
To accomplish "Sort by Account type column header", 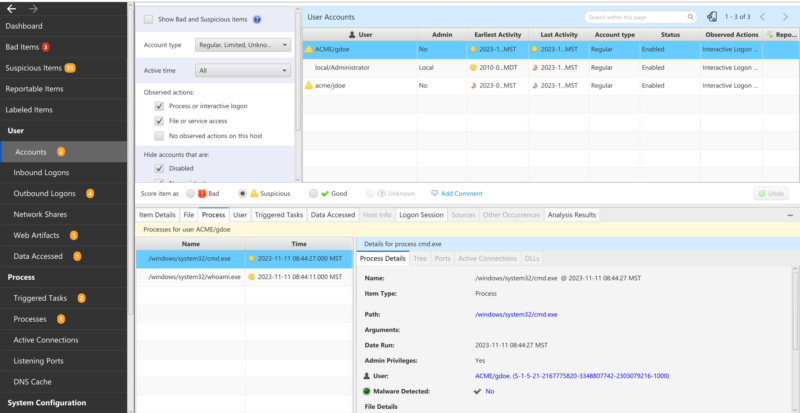I will click(614, 35).
